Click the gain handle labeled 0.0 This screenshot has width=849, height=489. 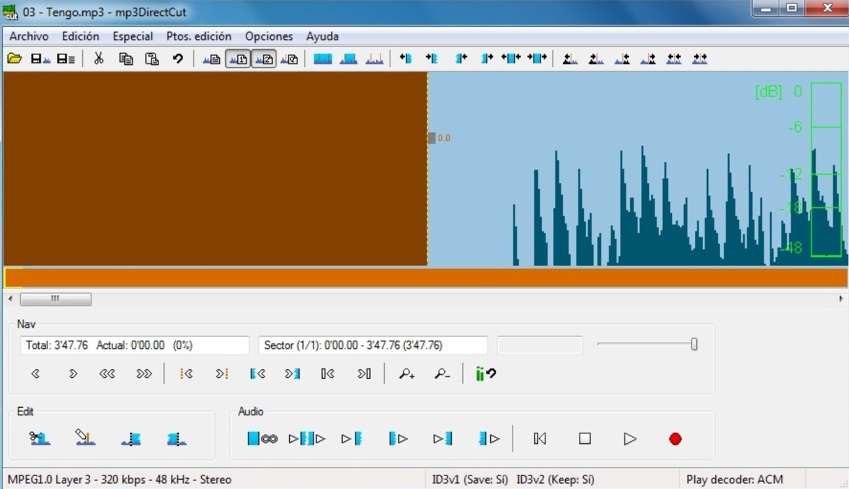coord(432,138)
